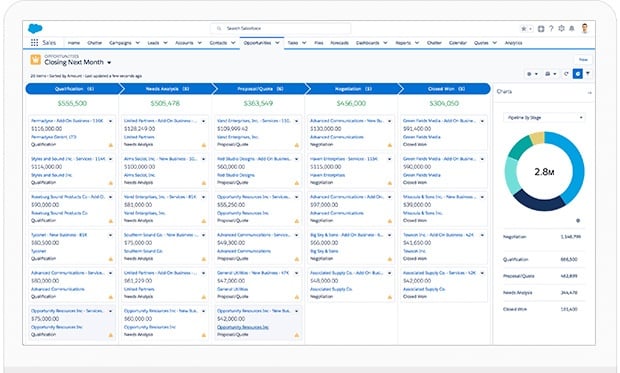Click the user profile avatar

tap(585, 28)
